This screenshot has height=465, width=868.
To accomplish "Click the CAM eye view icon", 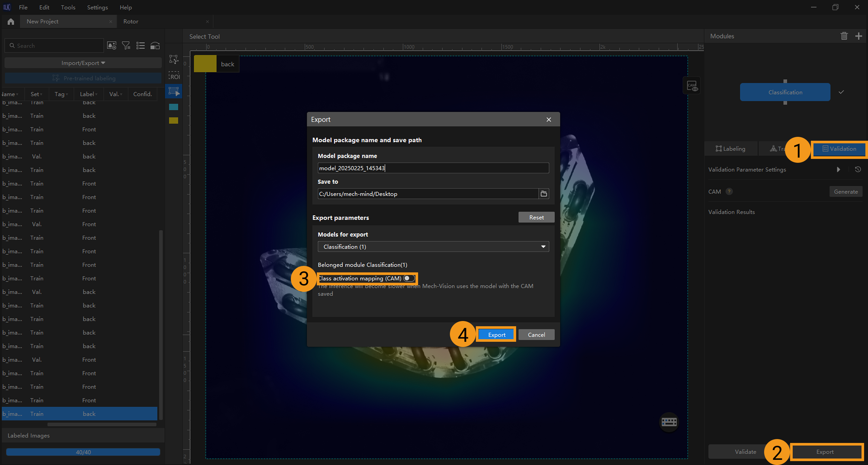I will (692, 86).
